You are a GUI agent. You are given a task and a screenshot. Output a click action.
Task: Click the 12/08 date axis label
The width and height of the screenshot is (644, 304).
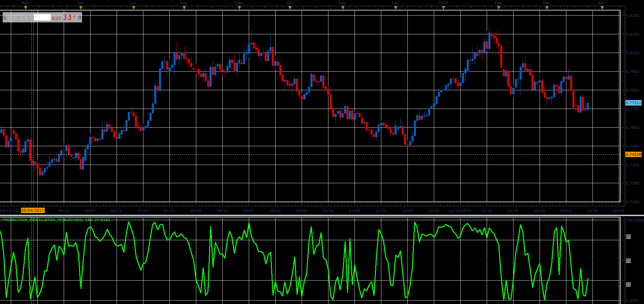(407, 211)
